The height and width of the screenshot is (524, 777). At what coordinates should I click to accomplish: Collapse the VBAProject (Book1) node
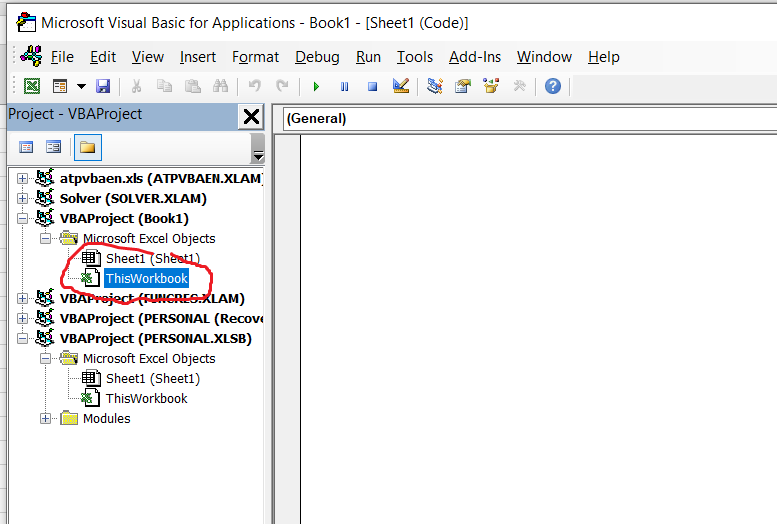point(22,219)
